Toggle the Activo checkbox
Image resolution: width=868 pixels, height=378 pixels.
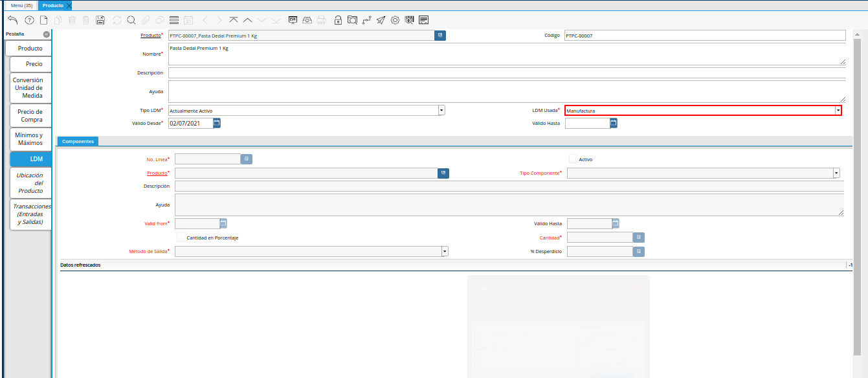573,159
